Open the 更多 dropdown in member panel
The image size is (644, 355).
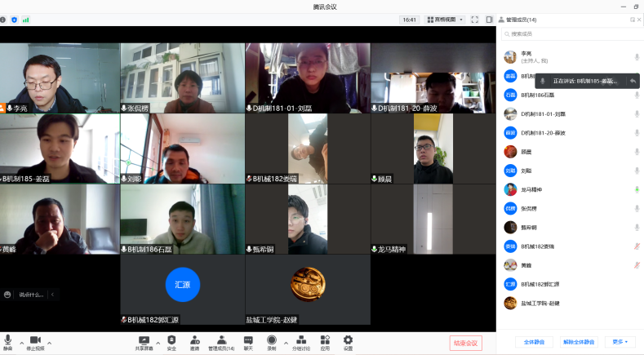coord(622,342)
